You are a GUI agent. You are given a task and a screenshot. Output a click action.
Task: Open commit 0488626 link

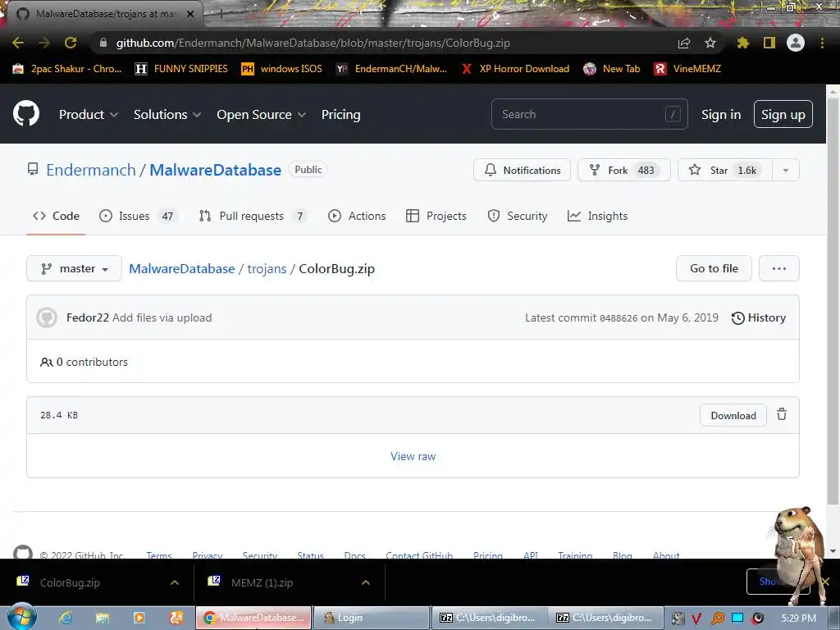pos(619,318)
